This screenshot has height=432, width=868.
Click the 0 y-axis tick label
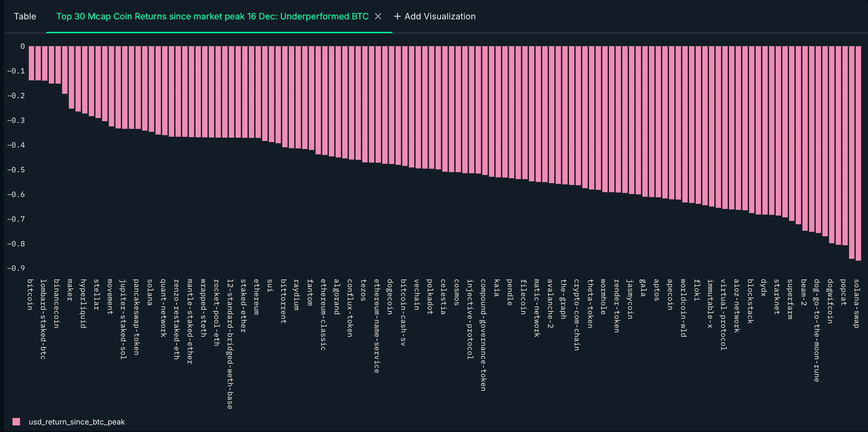coord(22,47)
